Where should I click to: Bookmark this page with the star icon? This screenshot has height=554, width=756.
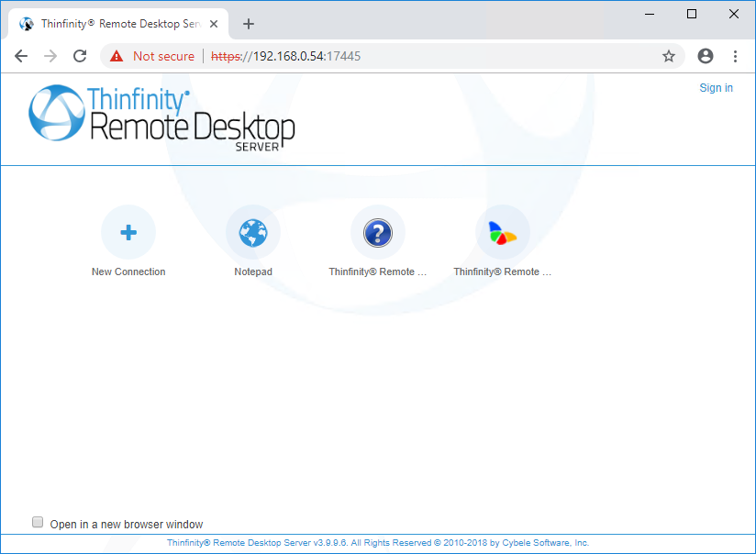coord(668,56)
